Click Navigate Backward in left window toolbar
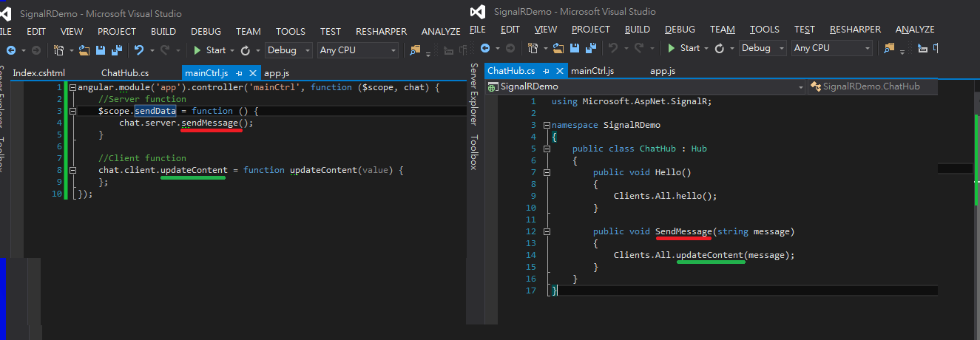This screenshot has width=980, height=340. coord(10,50)
